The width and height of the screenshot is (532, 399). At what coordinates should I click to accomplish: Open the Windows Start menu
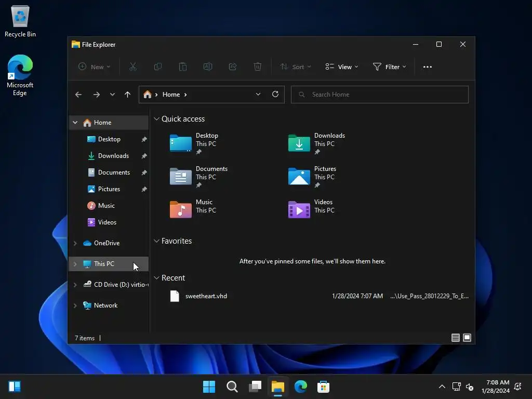click(209, 387)
